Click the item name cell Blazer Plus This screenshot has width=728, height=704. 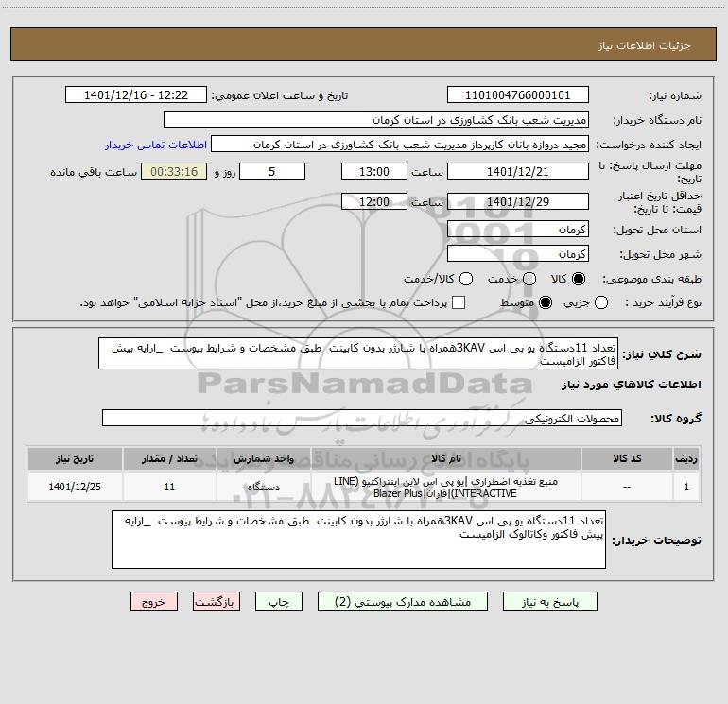(x=445, y=487)
